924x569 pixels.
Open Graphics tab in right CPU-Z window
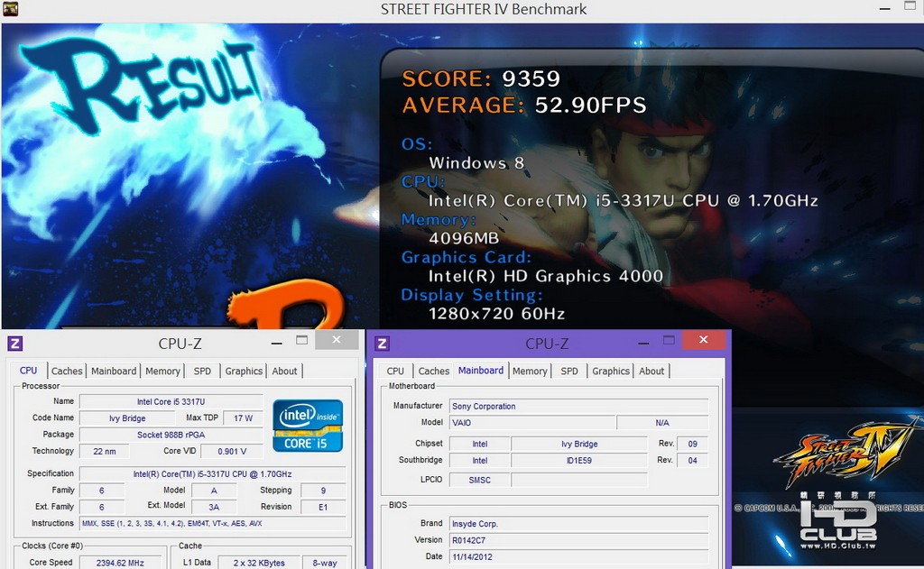click(611, 372)
